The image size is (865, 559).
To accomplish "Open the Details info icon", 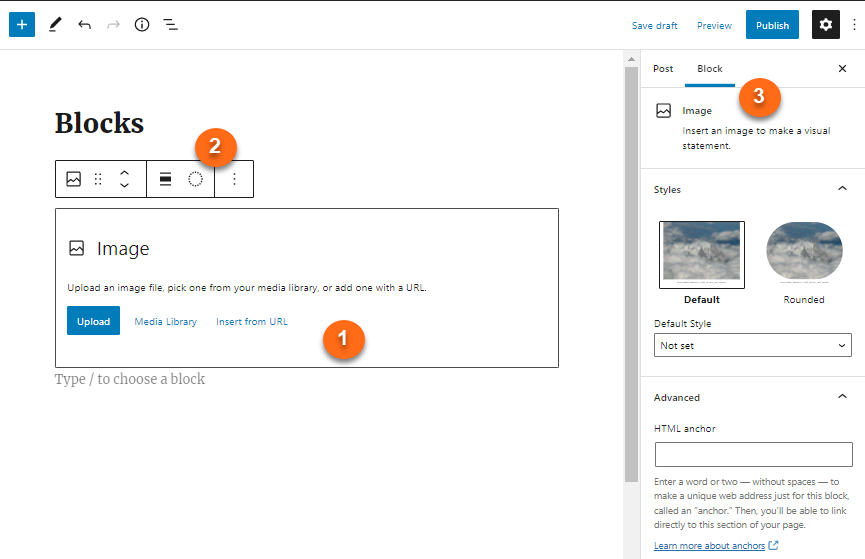I will (x=142, y=25).
